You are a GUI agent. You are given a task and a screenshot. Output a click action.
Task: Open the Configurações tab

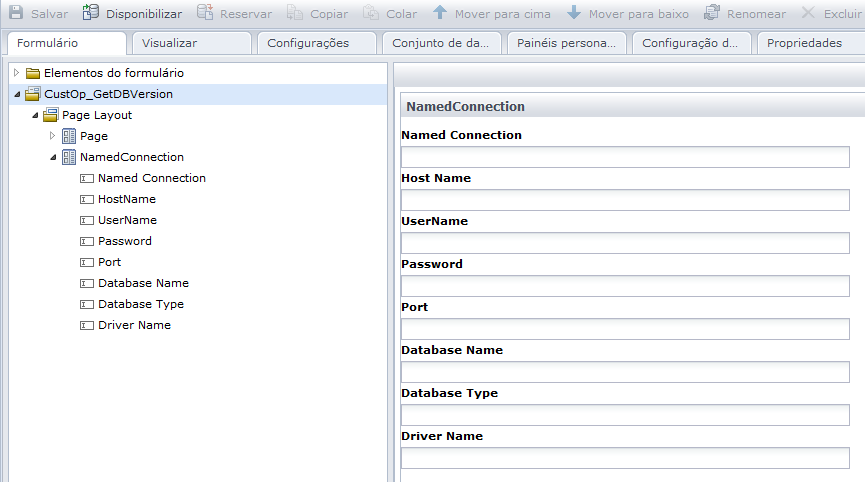(308, 43)
